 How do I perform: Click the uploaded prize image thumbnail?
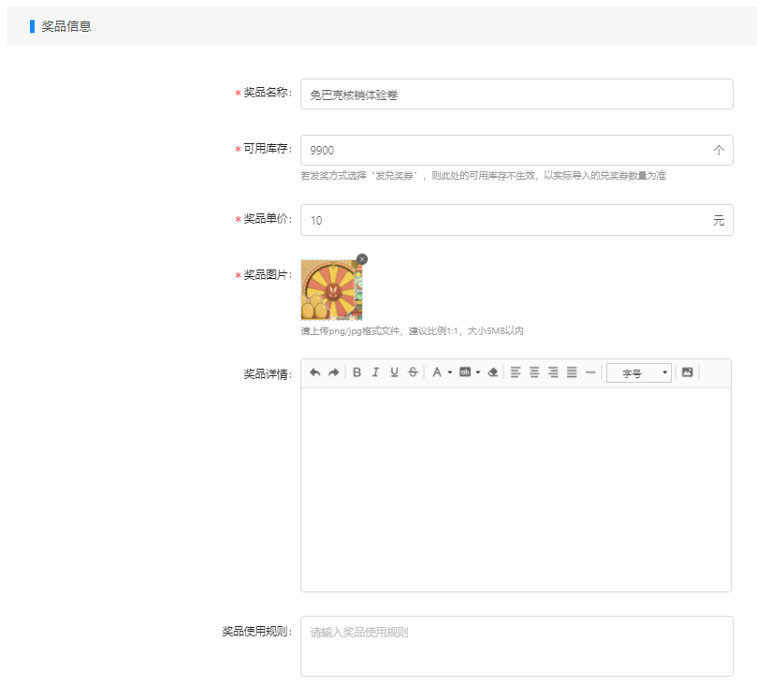pyautogui.click(x=331, y=290)
